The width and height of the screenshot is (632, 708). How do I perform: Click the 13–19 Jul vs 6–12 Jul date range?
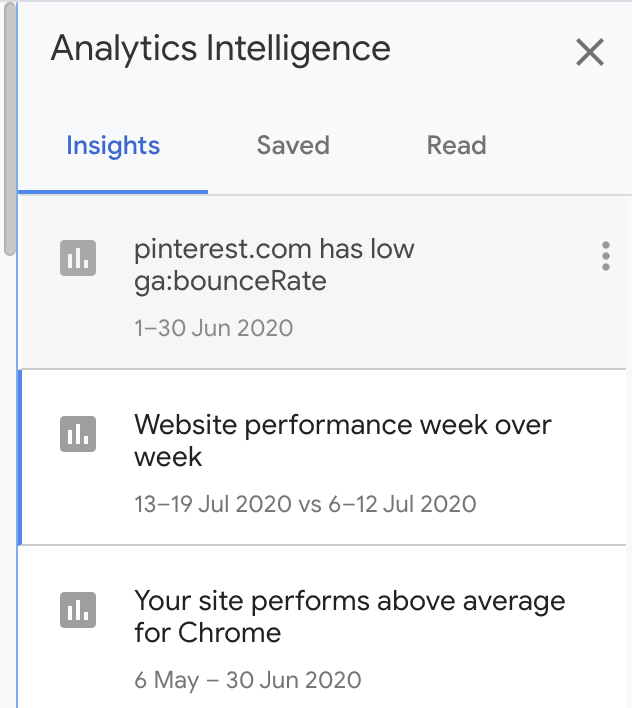click(x=305, y=503)
